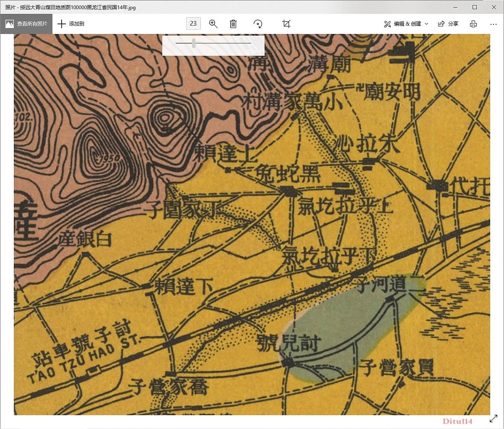Click the print icon
Image resolution: width=504 pixels, height=429 pixels.
click(473, 24)
